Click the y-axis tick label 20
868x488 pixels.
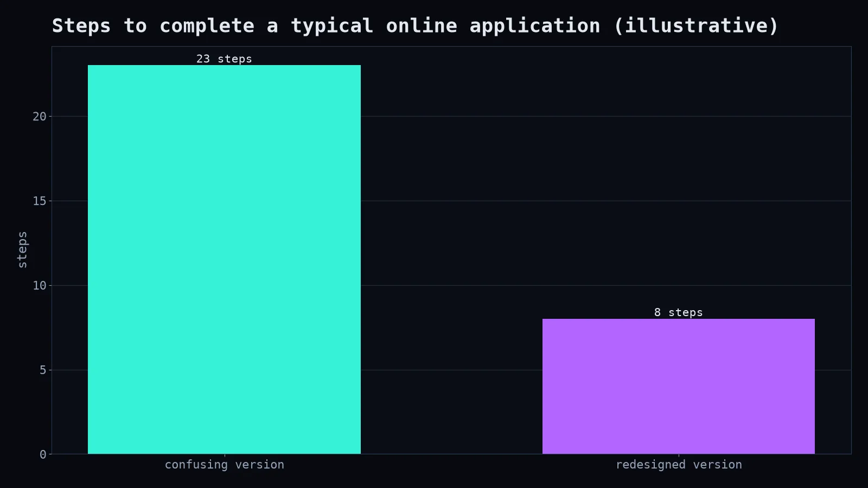[x=40, y=117]
